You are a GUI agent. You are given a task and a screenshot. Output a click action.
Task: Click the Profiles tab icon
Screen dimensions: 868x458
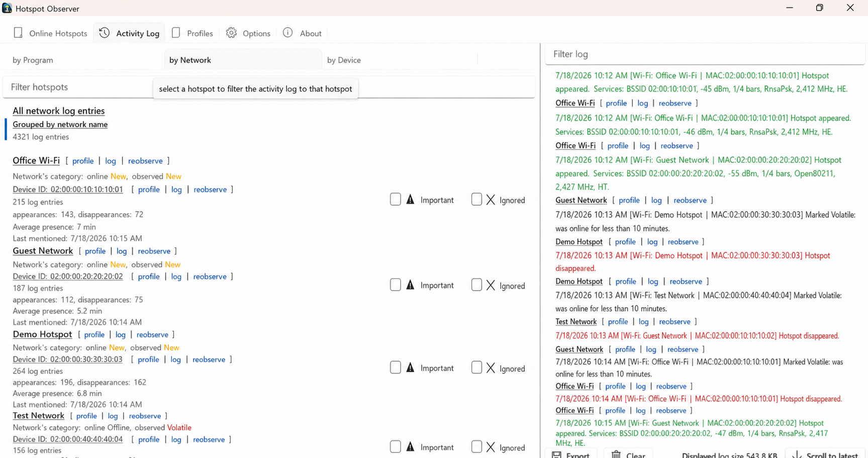[176, 33]
